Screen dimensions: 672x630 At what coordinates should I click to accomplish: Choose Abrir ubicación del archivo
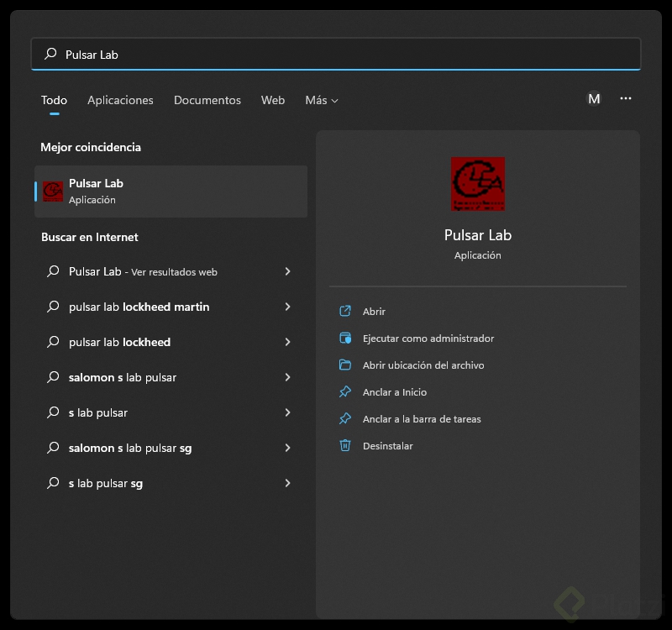(423, 365)
